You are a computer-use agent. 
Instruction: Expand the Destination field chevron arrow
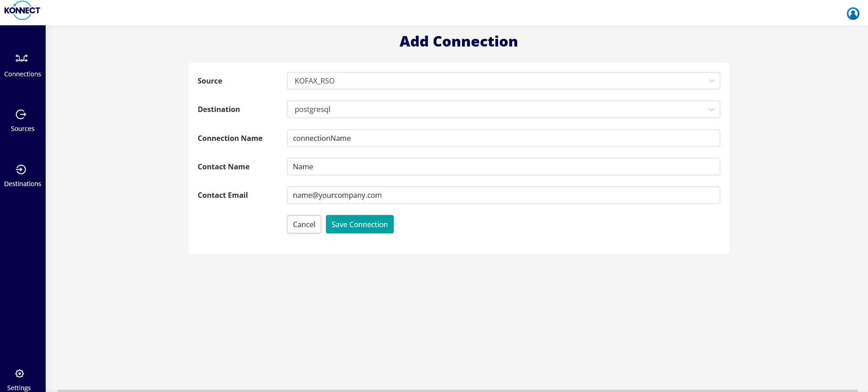pyautogui.click(x=711, y=109)
